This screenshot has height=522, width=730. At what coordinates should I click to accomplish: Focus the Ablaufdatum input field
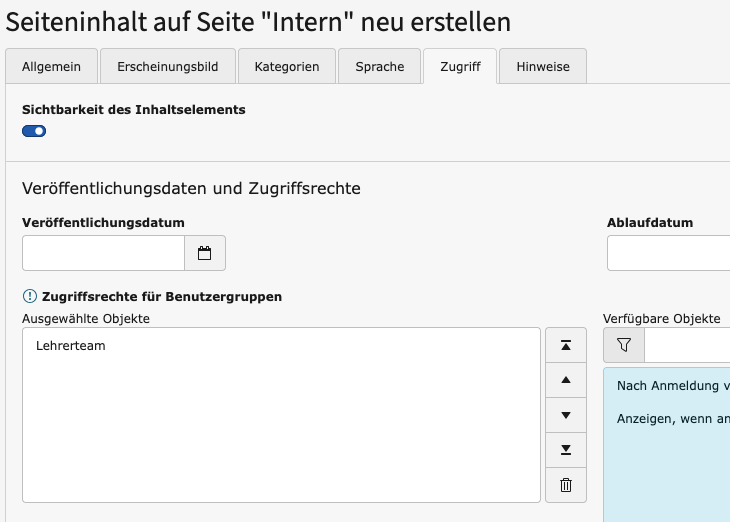click(x=669, y=253)
